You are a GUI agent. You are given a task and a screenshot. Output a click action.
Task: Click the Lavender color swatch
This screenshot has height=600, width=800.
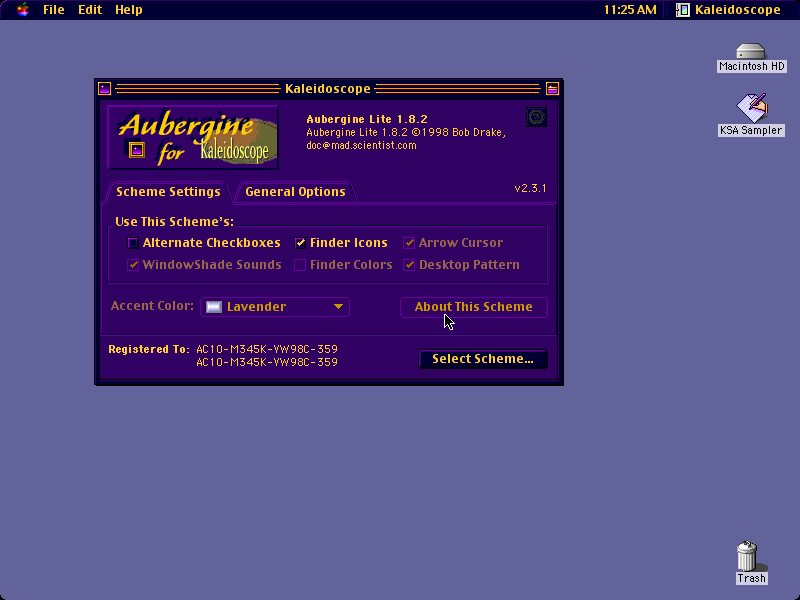214,307
